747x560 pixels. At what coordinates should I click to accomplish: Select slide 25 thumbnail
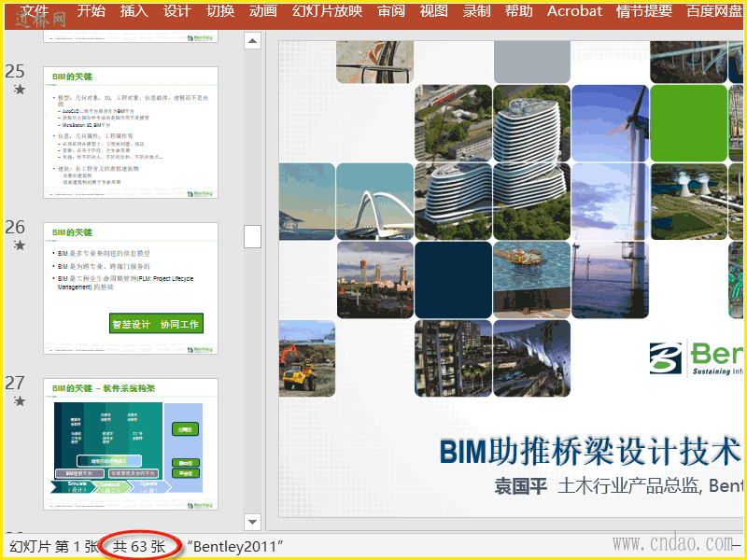pos(131,133)
